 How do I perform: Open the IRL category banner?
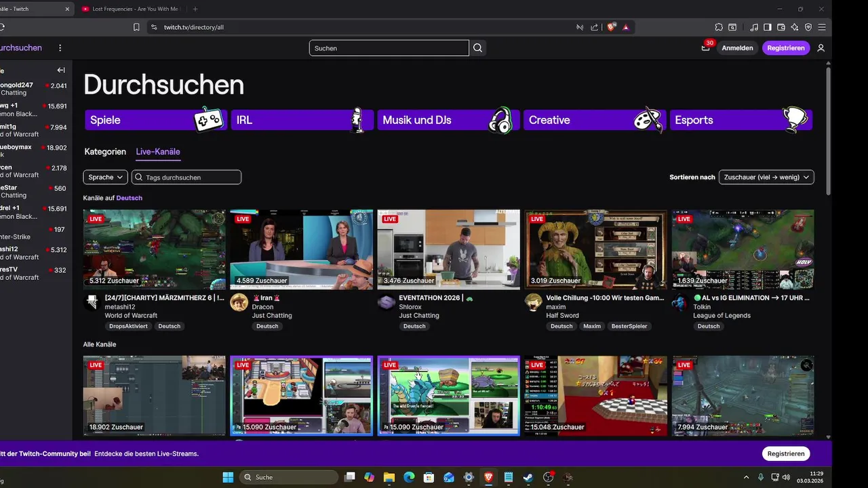point(301,120)
